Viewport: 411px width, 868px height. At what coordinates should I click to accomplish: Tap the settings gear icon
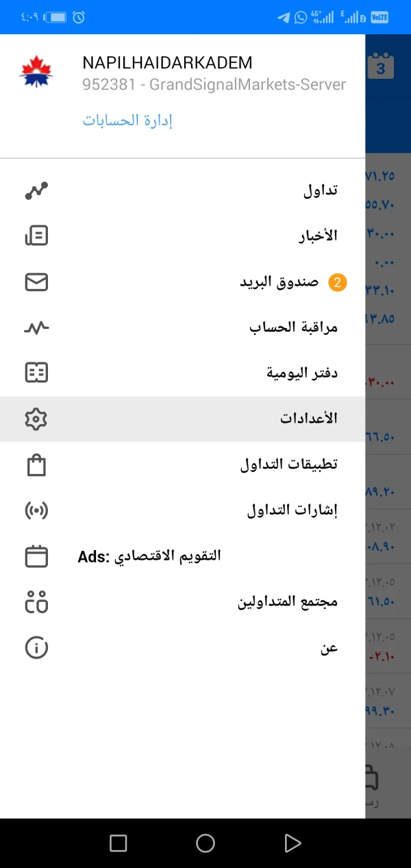click(x=36, y=419)
